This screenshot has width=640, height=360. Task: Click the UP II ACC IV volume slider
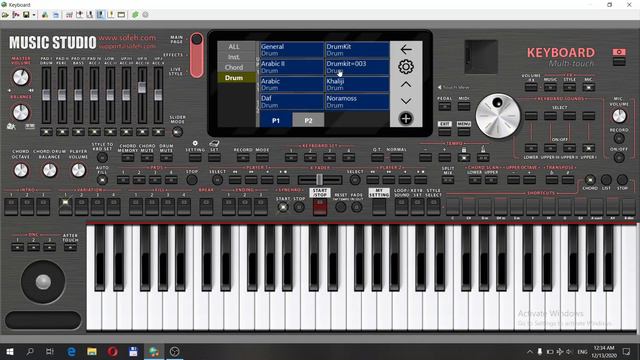[142, 87]
